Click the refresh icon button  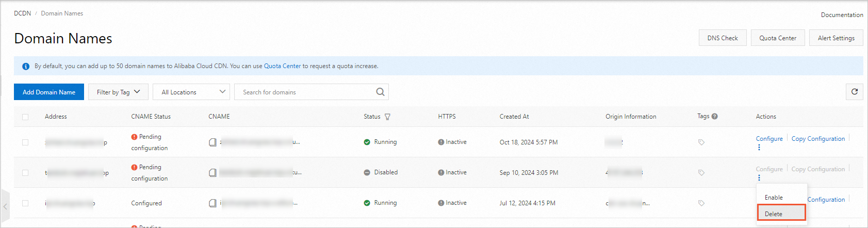click(x=854, y=92)
